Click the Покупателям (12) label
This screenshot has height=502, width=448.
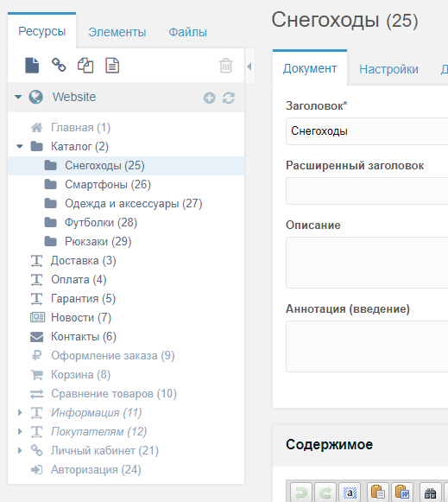(98, 431)
